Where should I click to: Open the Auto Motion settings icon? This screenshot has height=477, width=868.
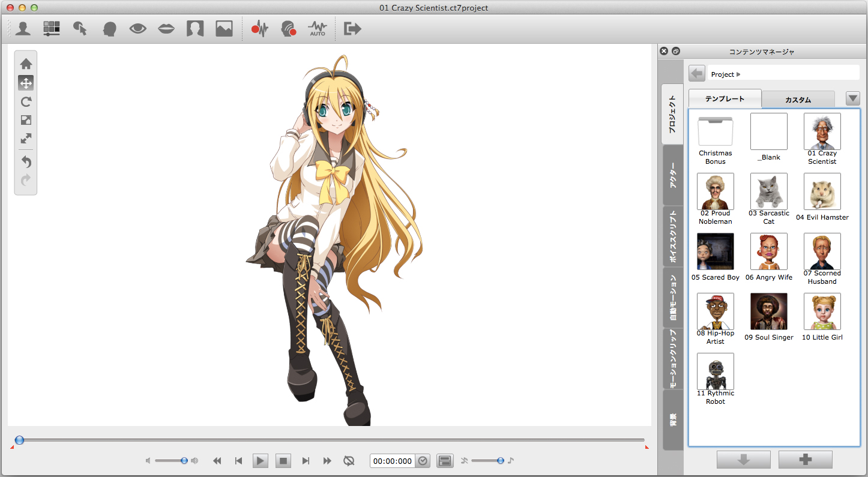click(x=318, y=28)
